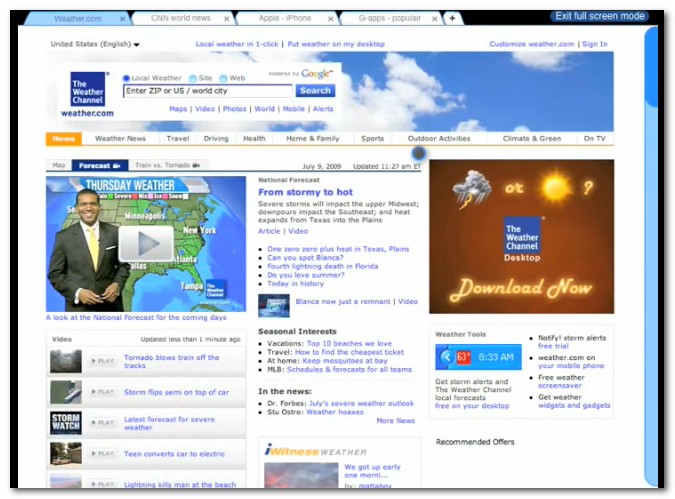675x499 pixels.
Task: Play 'Storm flips semi on top of car'
Action: (x=103, y=392)
